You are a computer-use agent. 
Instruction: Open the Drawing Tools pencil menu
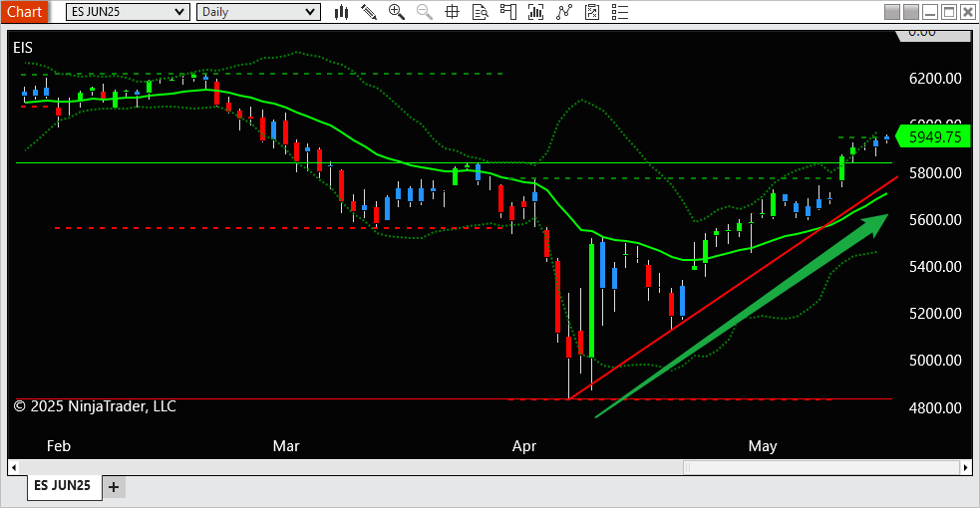pos(369,12)
